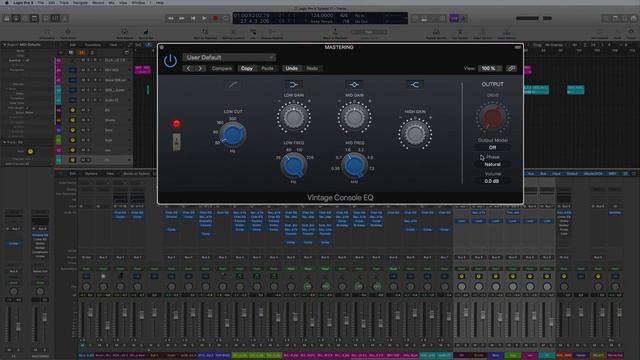The height and width of the screenshot is (360, 640).
Task: Open the User Default preset dropdown
Action: (x=229, y=58)
